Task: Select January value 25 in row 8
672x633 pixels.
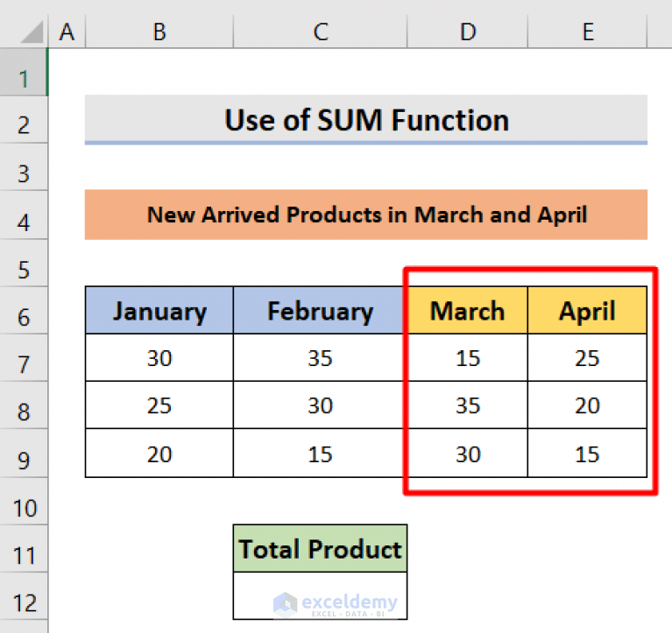Action: (159, 405)
